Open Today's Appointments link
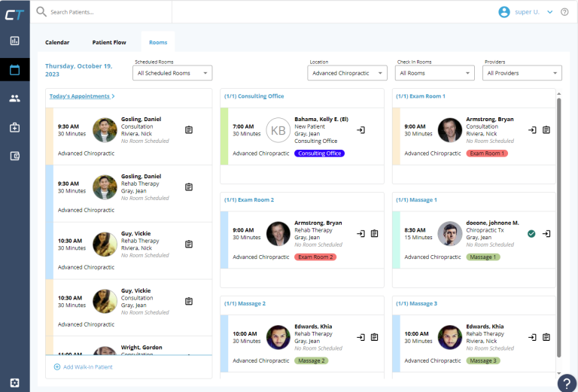Viewport: 578px width, 392px height. coord(81,96)
